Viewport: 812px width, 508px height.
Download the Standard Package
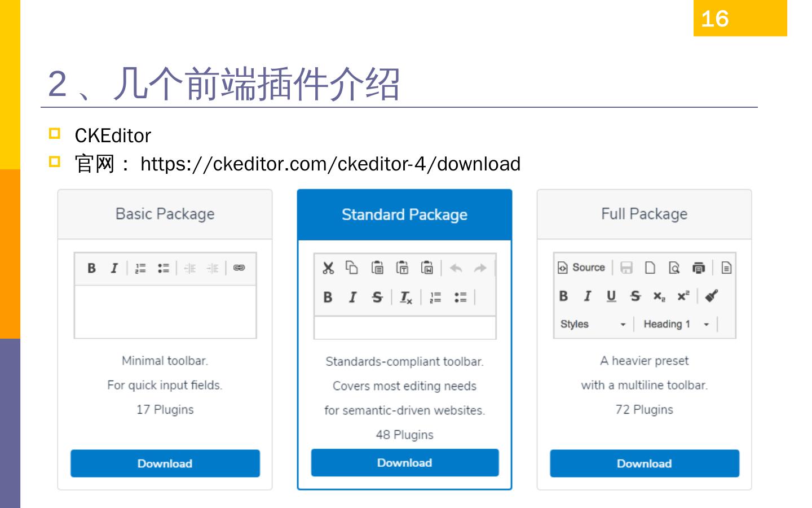click(405, 463)
